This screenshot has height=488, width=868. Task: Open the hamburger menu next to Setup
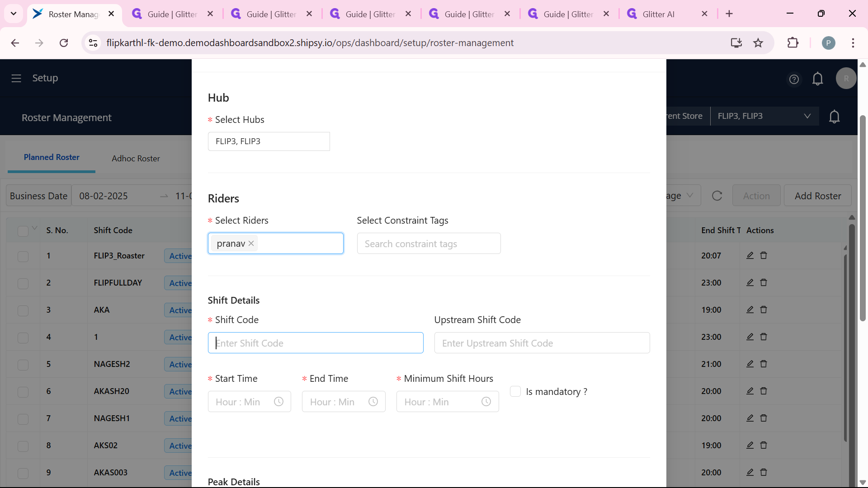[x=16, y=78]
